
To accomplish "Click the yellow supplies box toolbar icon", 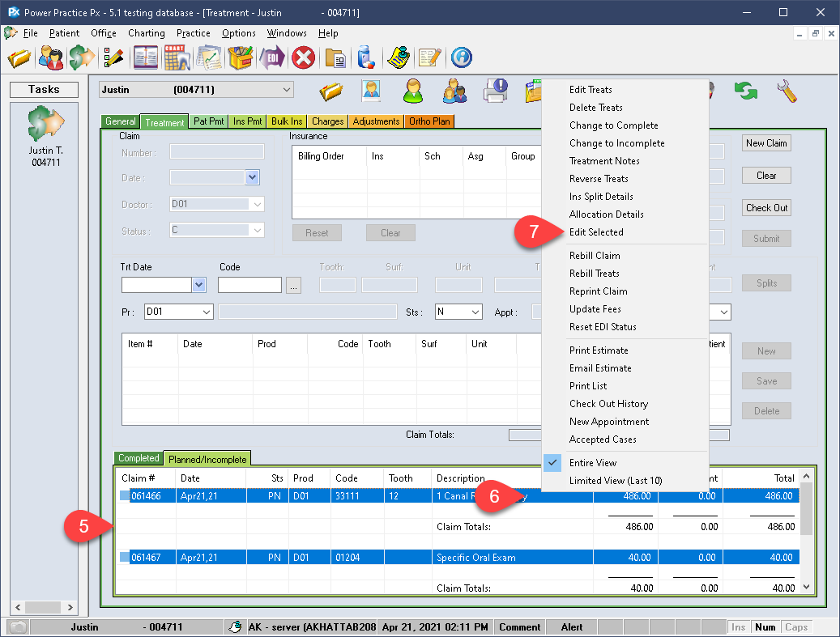I will (241, 57).
